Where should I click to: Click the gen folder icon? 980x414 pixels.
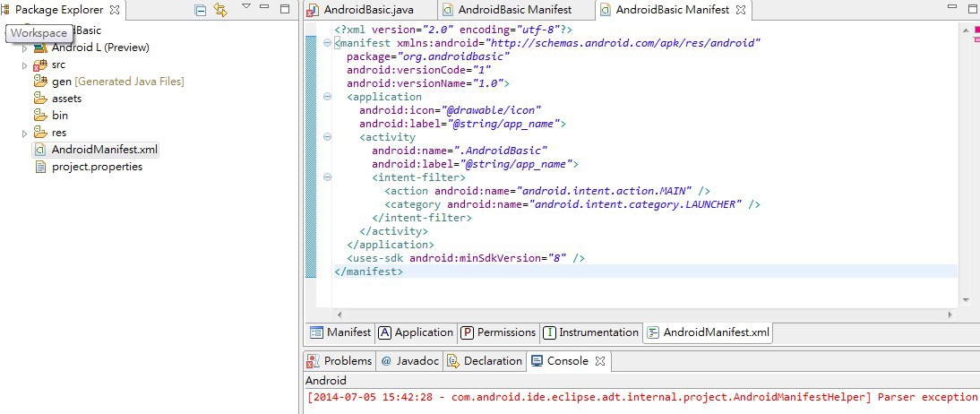click(40, 82)
